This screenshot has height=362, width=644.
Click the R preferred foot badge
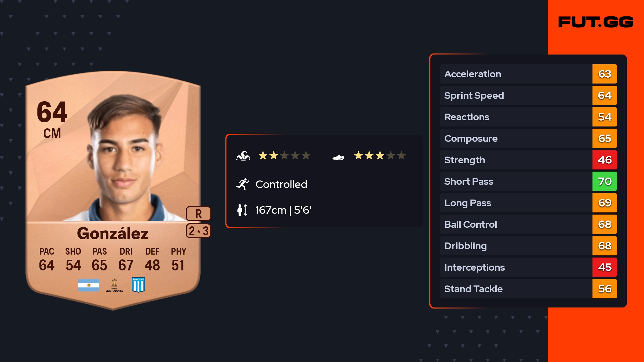click(x=198, y=213)
